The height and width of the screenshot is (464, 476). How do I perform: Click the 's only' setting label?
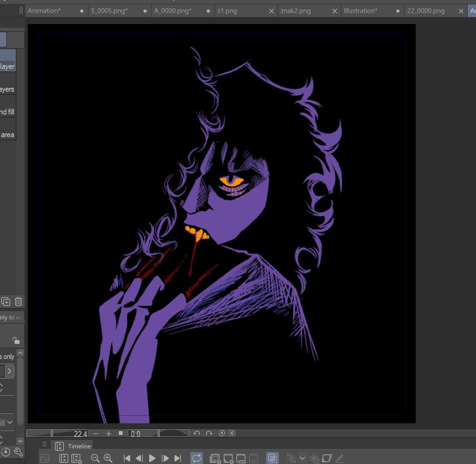[x=8, y=357]
